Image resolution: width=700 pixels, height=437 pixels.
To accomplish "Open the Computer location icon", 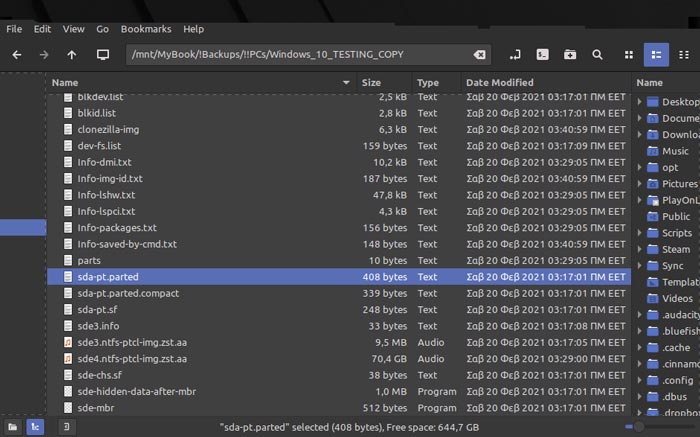I will pos(103,55).
